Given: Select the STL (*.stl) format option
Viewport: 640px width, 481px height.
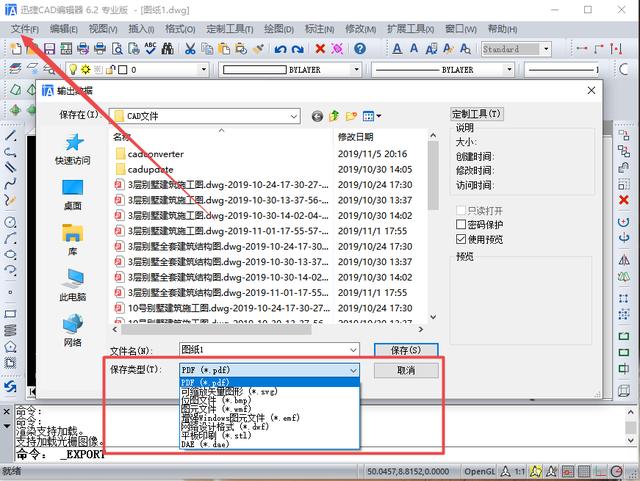Looking at the screenshot, I should click(269, 435).
